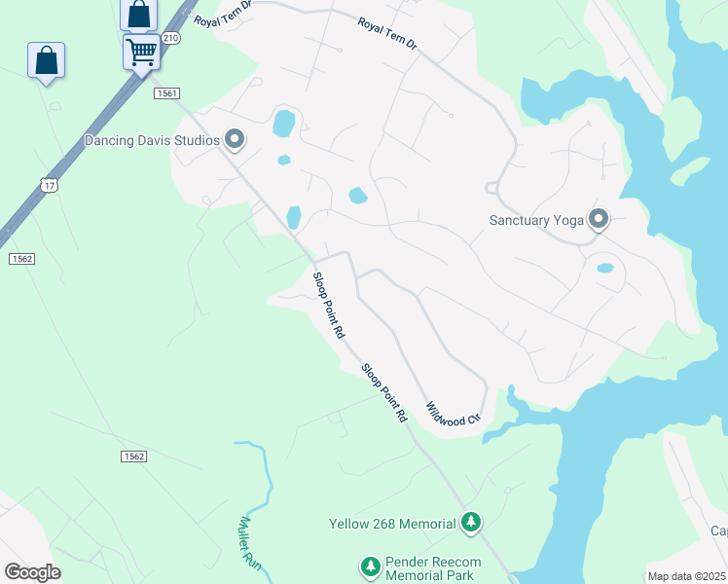Select Pender Reecom Memorial Park label
Viewport: 728px width, 584px height.
point(433,568)
